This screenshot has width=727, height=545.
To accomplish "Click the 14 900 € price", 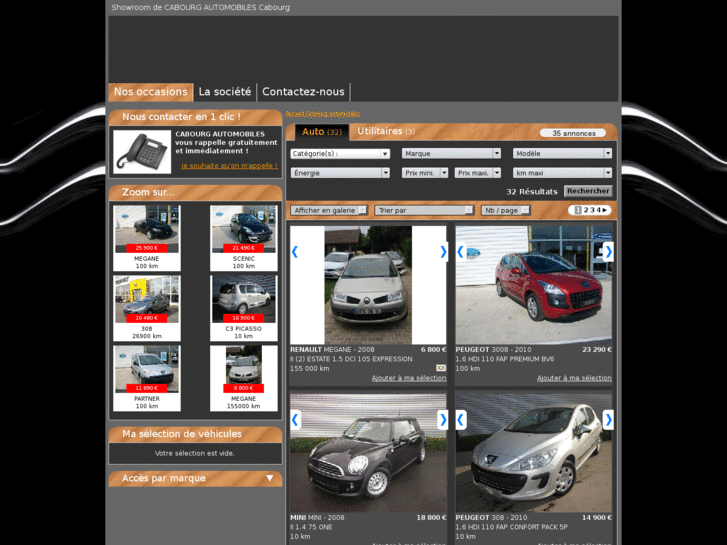I will tap(597, 518).
